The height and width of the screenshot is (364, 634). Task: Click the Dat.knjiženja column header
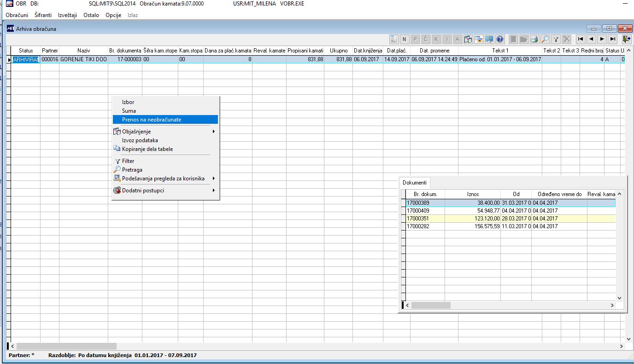coord(368,51)
